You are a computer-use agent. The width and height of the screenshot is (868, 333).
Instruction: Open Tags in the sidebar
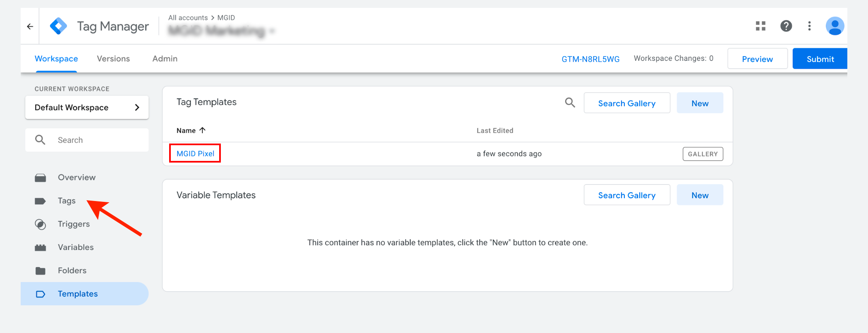click(x=67, y=201)
